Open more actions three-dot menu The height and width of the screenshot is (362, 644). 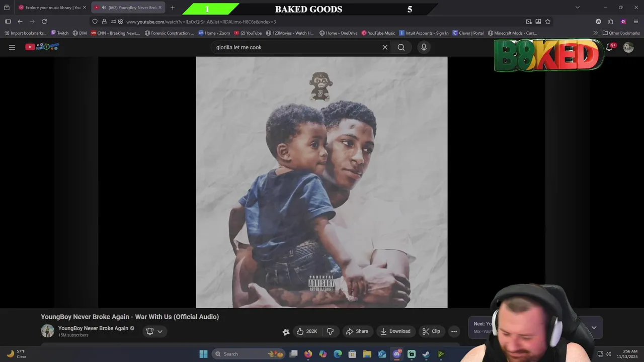(454, 331)
